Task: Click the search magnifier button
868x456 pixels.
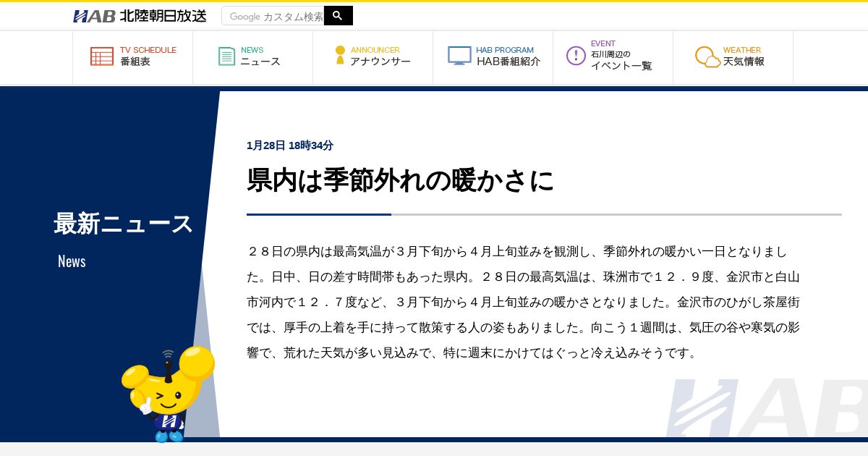Action: click(338, 15)
